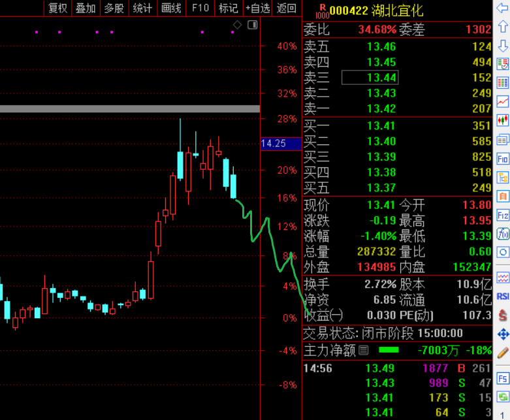Open the 复权 toolbar menu
The height and width of the screenshot is (420, 510).
click(x=57, y=8)
